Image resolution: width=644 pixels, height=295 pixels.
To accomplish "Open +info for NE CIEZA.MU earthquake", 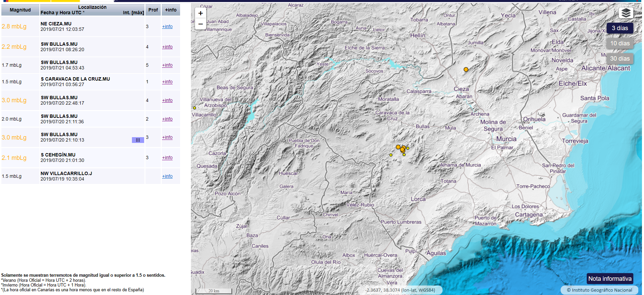I will [167, 26].
